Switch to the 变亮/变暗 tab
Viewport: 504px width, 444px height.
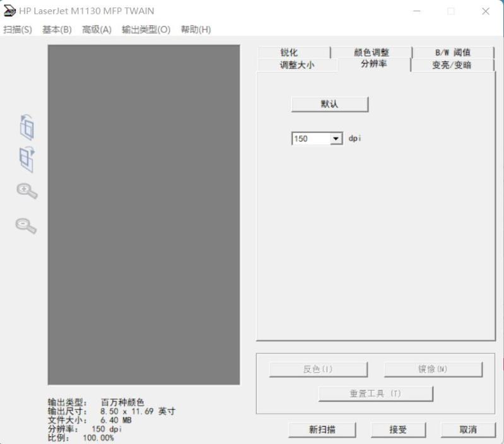[x=452, y=65]
